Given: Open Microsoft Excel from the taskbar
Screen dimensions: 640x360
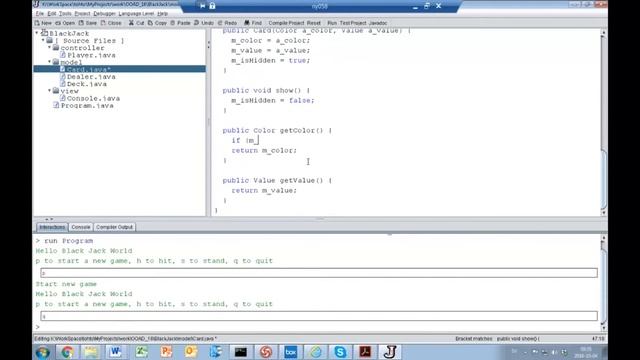Looking at the screenshot, I should (141, 352).
